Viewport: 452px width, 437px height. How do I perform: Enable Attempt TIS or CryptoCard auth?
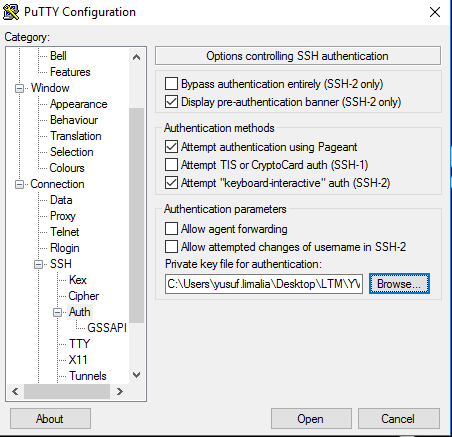tap(171, 165)
